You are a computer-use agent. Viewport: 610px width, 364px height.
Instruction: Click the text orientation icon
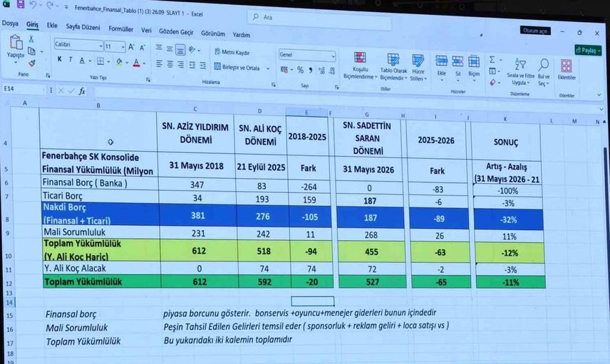click(192, 49)
